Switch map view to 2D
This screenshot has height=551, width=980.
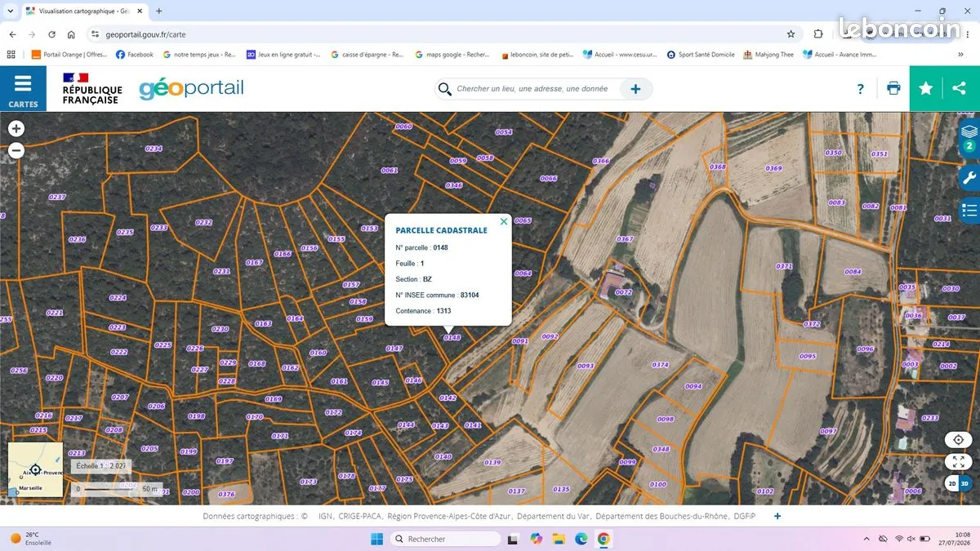click(952, 483)
